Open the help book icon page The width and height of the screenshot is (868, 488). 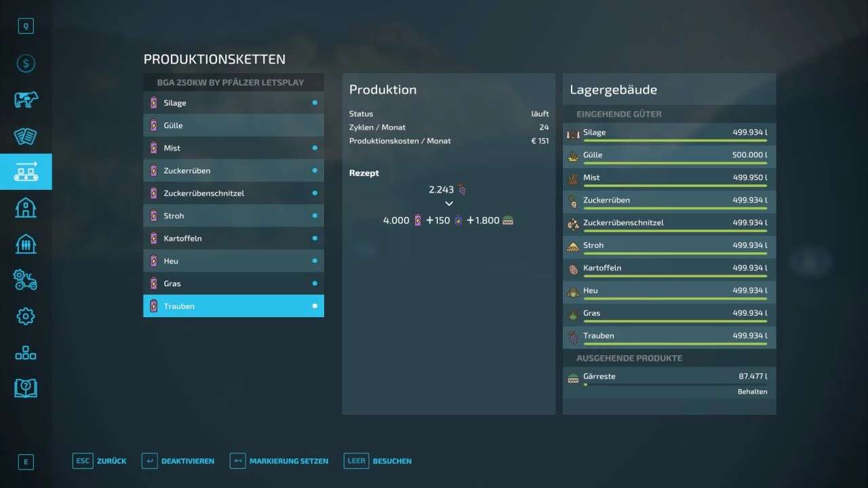(26, 388)
